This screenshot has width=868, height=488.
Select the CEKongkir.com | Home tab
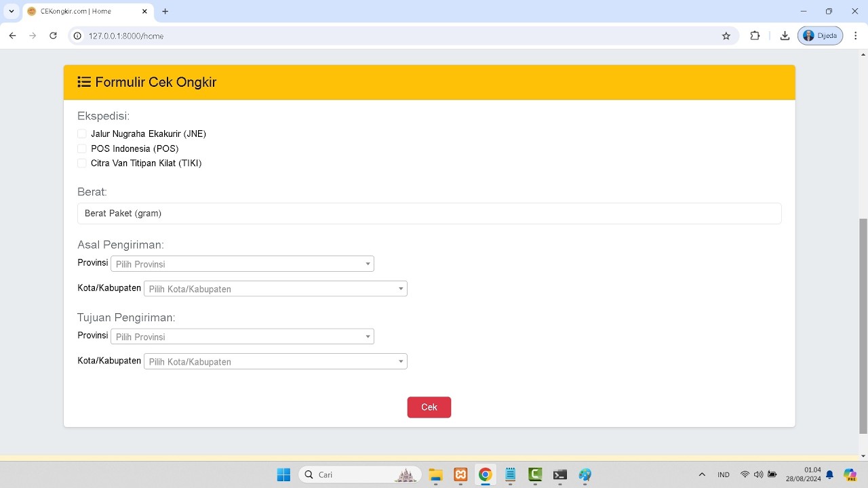(x=88, y=12)
